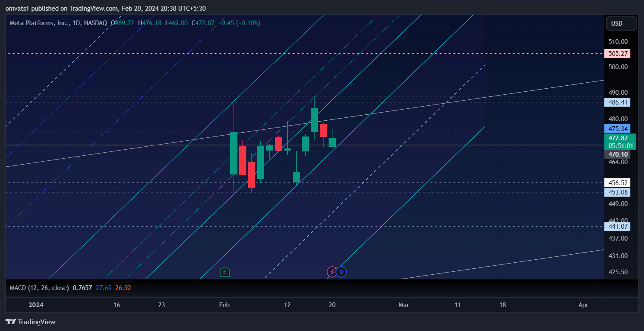Screen dimensions: 644x331
Task: Click the 20 date on the time axis
Action: point(332,305)
